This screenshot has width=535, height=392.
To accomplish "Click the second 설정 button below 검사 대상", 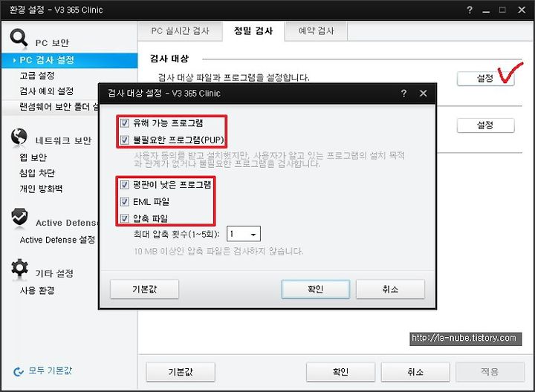I will (x=485, y=125).
